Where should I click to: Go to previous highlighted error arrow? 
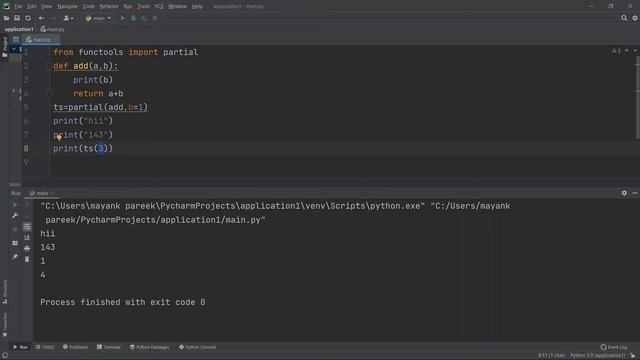(627, 51)
